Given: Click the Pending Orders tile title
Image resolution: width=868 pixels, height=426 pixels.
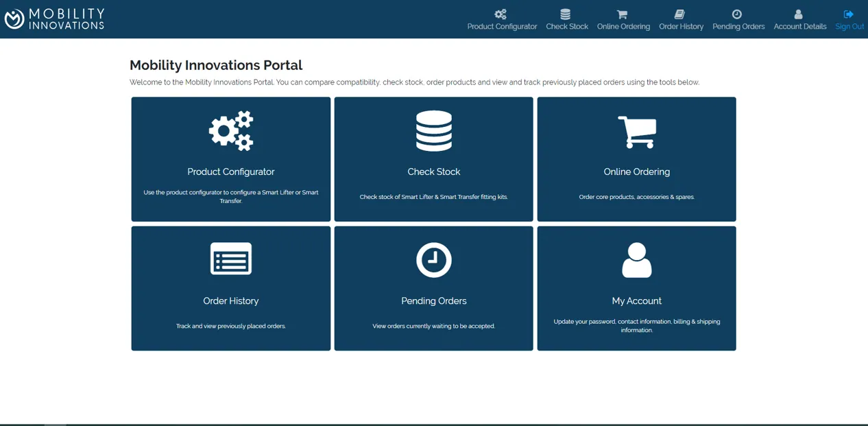Looking at the screenshot, I should 434,301.
